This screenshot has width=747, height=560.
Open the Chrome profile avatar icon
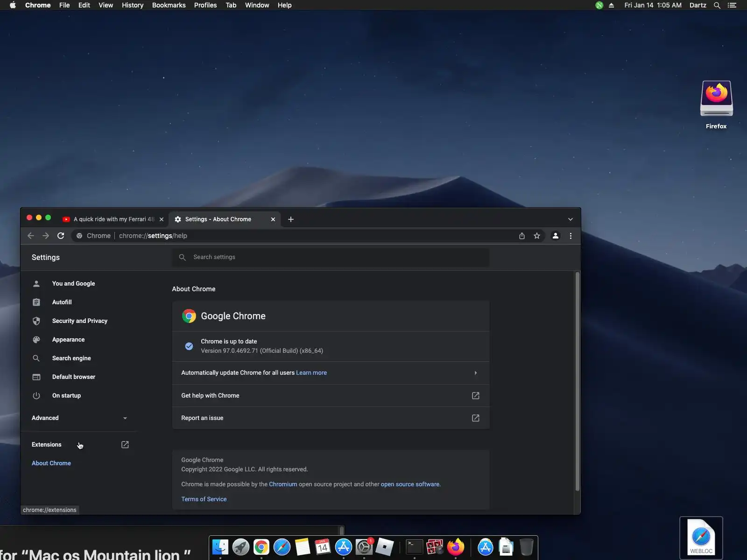coord(556,236)
